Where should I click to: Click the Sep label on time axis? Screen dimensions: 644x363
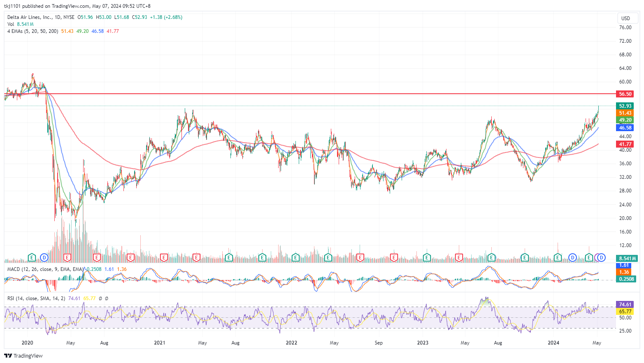point(379,343)
